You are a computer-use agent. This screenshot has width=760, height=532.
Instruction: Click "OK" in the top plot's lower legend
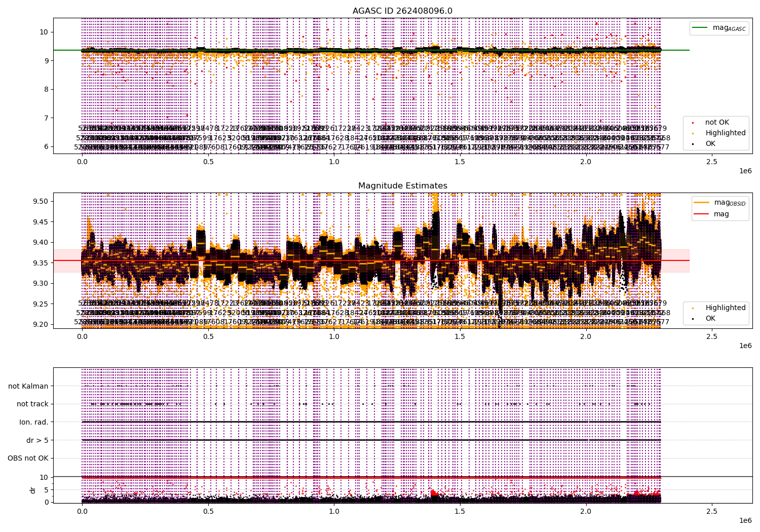coord(710,144)
